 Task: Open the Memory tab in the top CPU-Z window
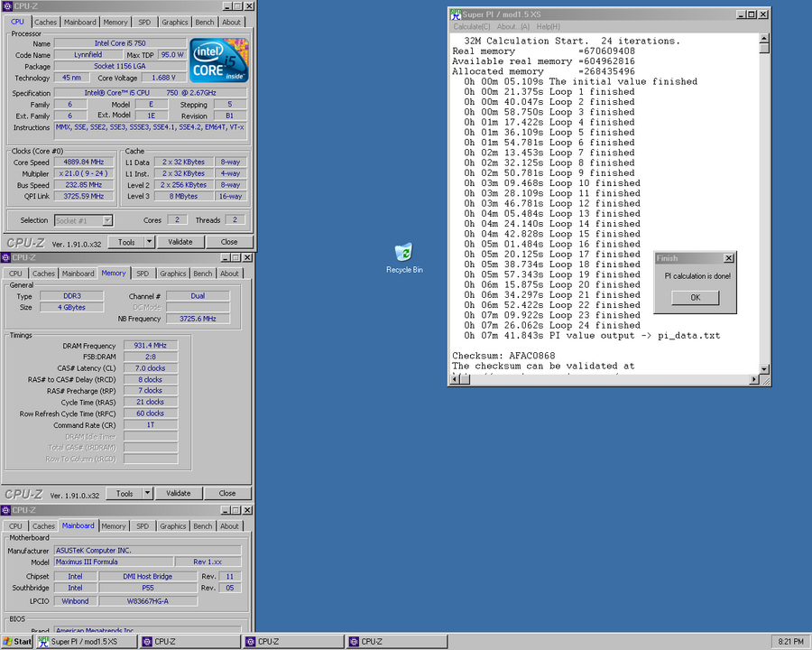tap(115, 23)
